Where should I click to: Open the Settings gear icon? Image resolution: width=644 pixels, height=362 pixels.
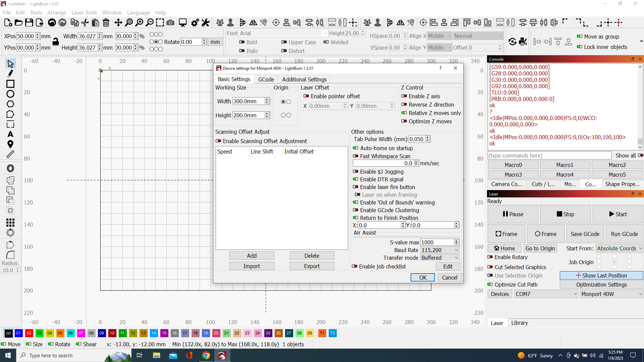pyautogui.click(x=195, y=22)
